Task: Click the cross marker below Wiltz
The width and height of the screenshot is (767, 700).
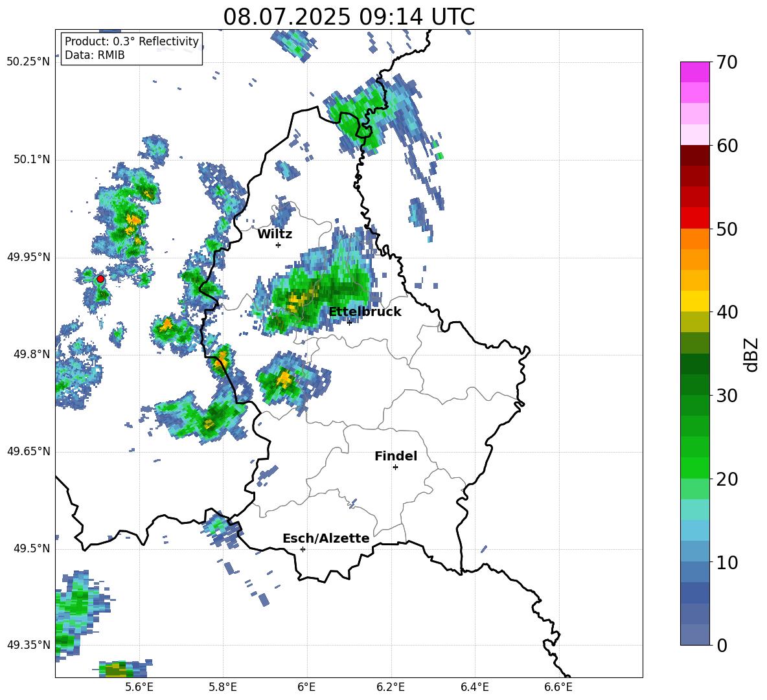Action: (x=279, y=245)
